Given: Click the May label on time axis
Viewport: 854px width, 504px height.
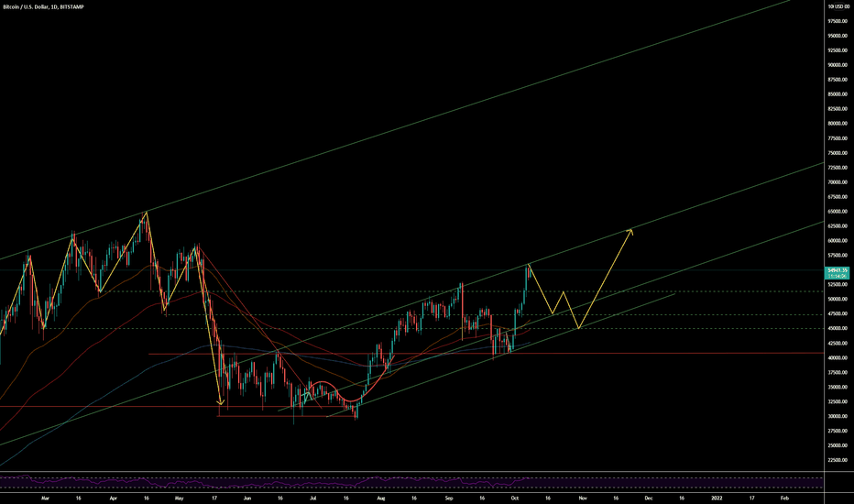Looking at the screenshot, I should point(180,498).
